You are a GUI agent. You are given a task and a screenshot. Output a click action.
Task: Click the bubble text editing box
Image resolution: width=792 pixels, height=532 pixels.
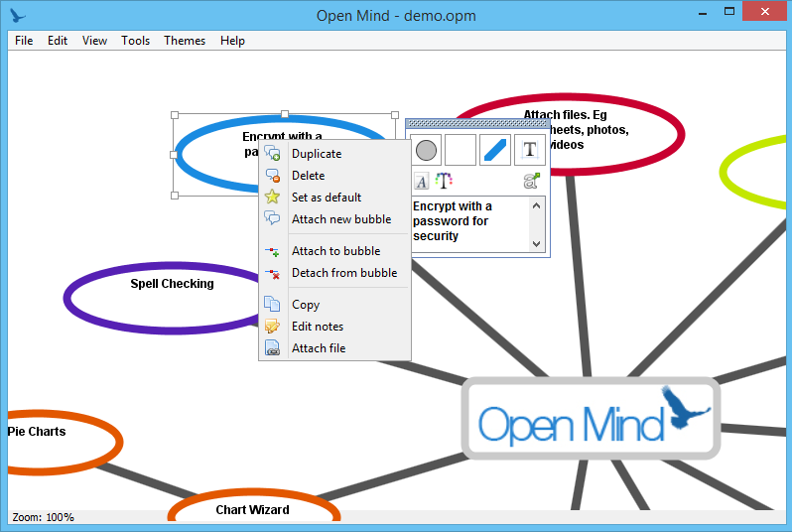pos(470,223)
